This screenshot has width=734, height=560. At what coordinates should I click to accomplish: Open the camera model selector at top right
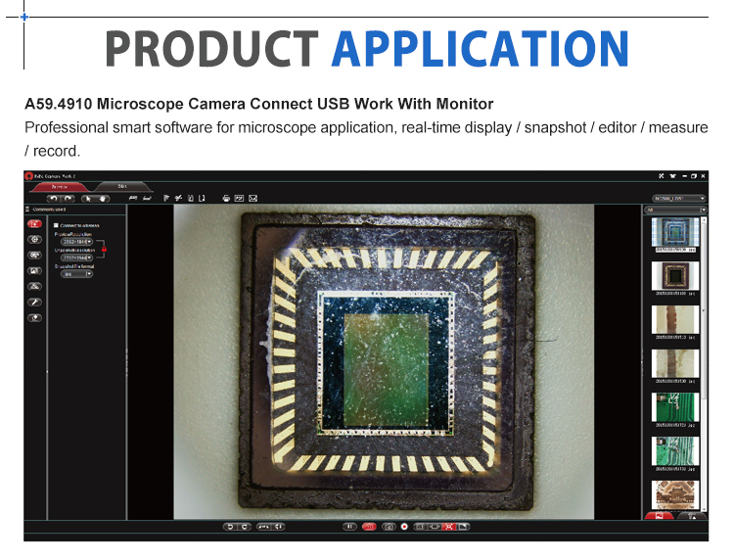(677, 198)
